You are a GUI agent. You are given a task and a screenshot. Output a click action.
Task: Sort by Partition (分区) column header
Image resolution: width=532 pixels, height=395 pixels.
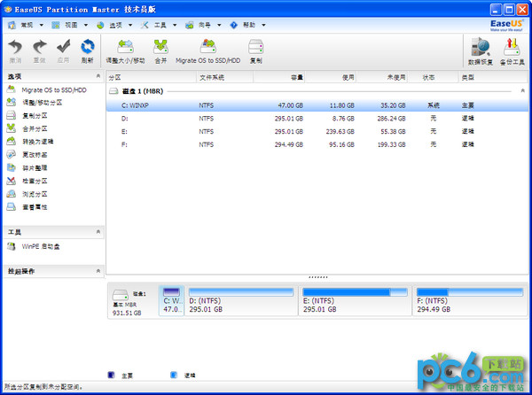click(x=152, y=77)
